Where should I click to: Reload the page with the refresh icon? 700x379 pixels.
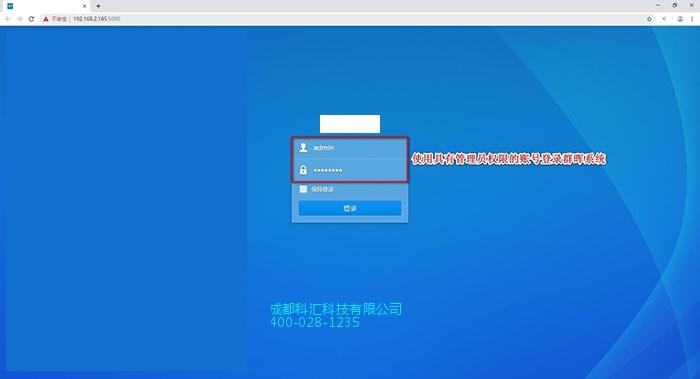[31, 19]
